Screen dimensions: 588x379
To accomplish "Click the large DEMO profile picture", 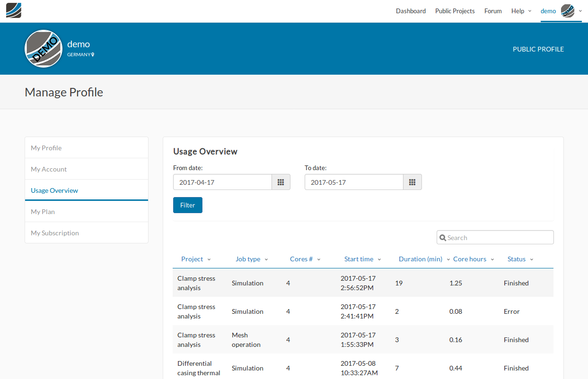I will coord(44,49).
